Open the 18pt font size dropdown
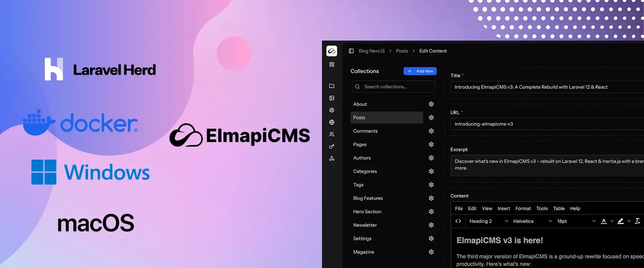644x268 pixels. coord(576,221)
